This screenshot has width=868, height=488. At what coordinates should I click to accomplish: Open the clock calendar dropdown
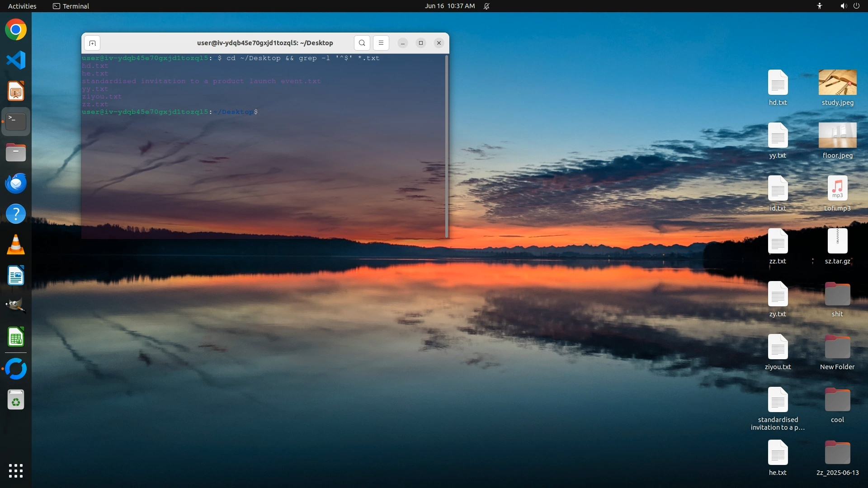(449, 6)
